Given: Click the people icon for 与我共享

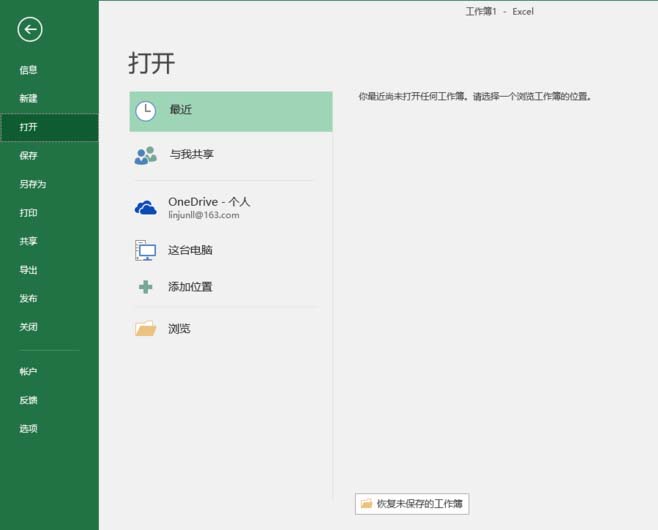Looking at the screenshot, I should point(146,156).
